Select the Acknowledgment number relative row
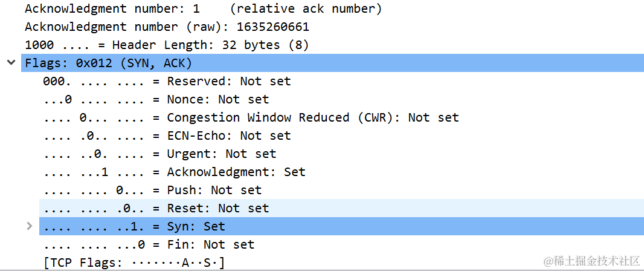Screen dimensions: 644x271 (203, 9)
